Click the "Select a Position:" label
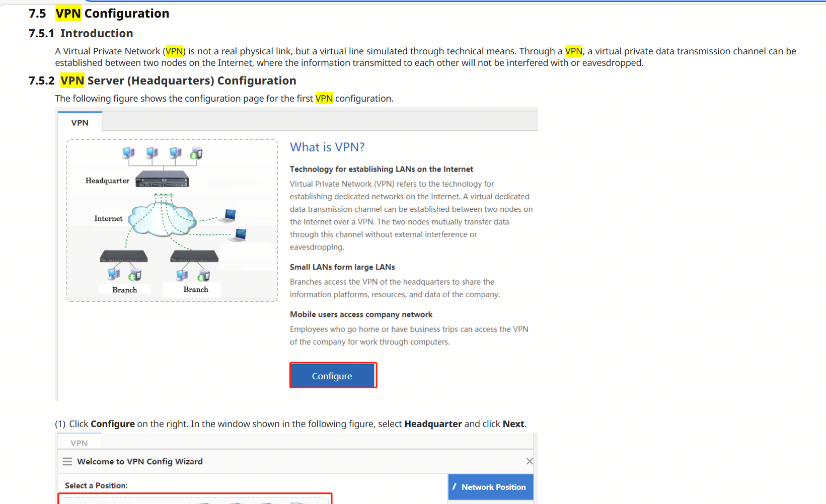The width and height of the screenshot is (826, 504). pos(96,485)
